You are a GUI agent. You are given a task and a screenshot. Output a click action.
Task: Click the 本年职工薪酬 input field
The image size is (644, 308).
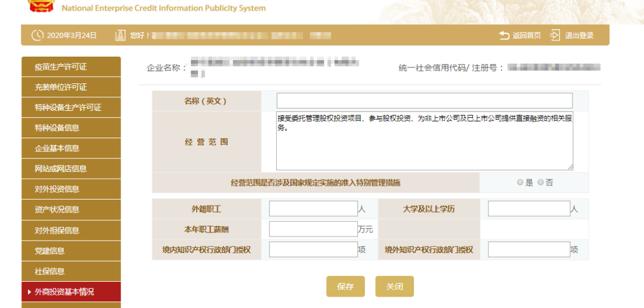tap(313, 229)
